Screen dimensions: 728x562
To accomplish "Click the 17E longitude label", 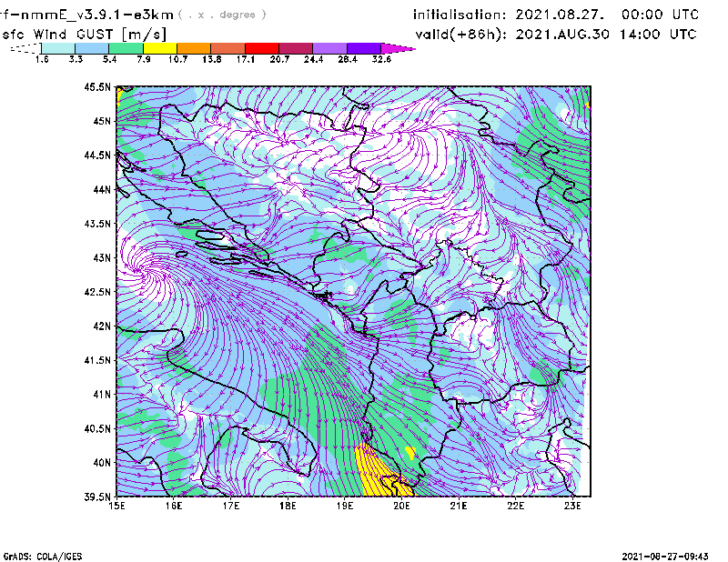I will click(231, 506).
